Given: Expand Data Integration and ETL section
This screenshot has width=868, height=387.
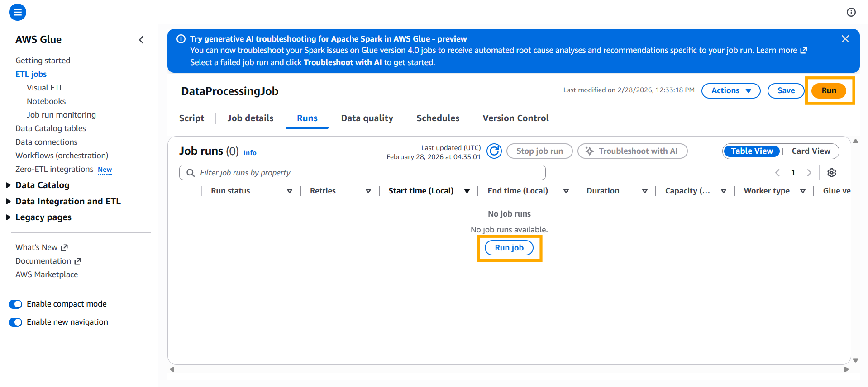Looking at the screenshot, I should tap(8, 201).
